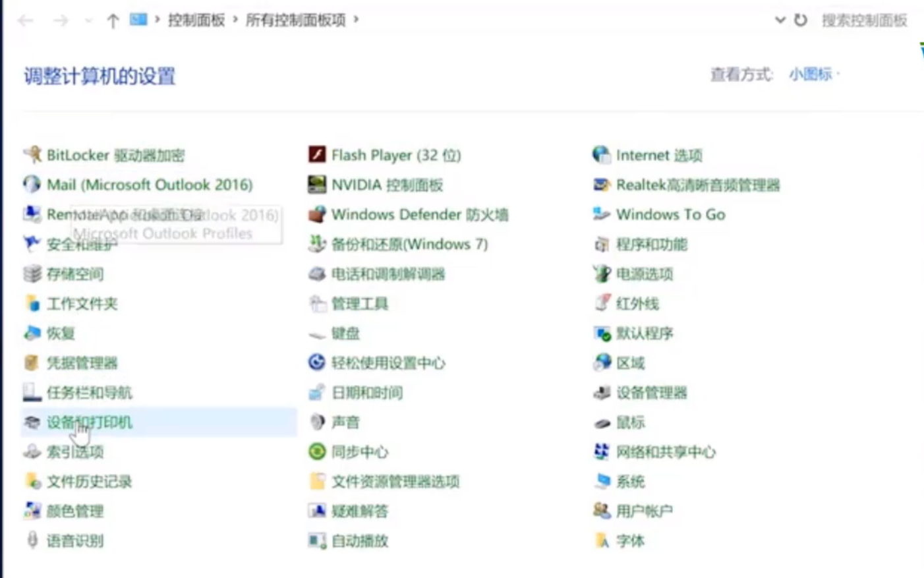Expand the address bar history dropdown arrow
Screen dimensions: 924x578
click(780, 20)
